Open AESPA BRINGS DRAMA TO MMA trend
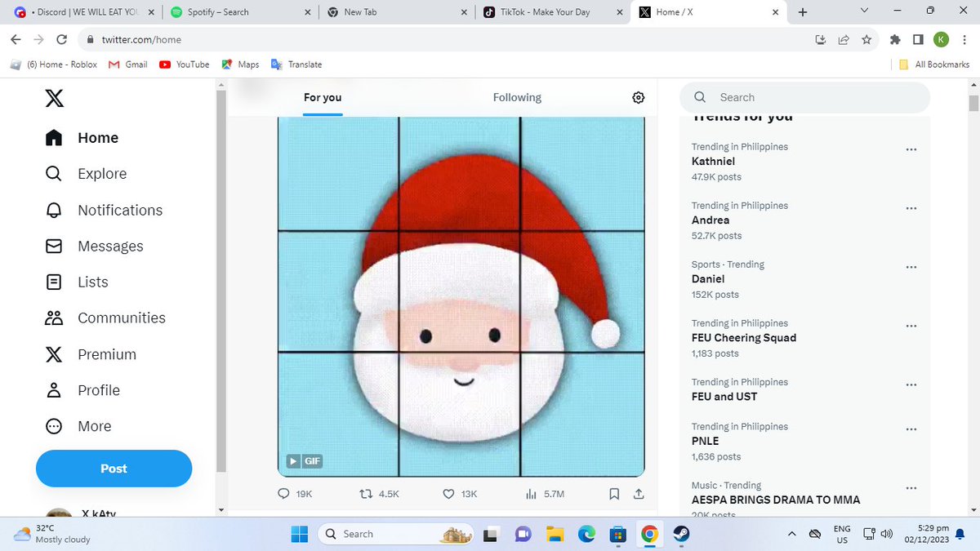Screen dimensions: 980x551 coord(776,500)
